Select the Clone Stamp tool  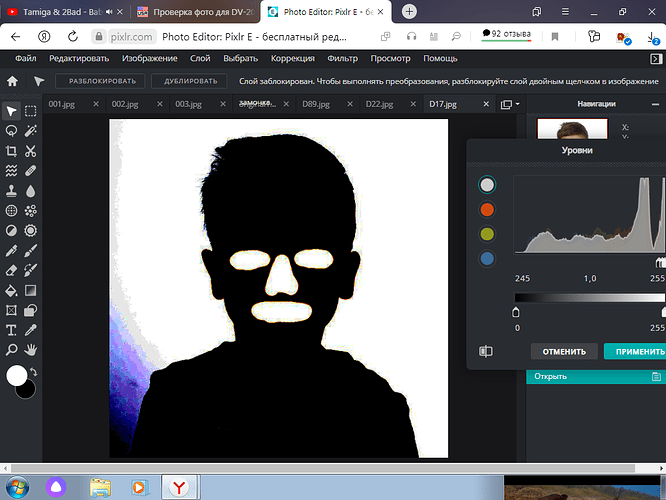11,191
